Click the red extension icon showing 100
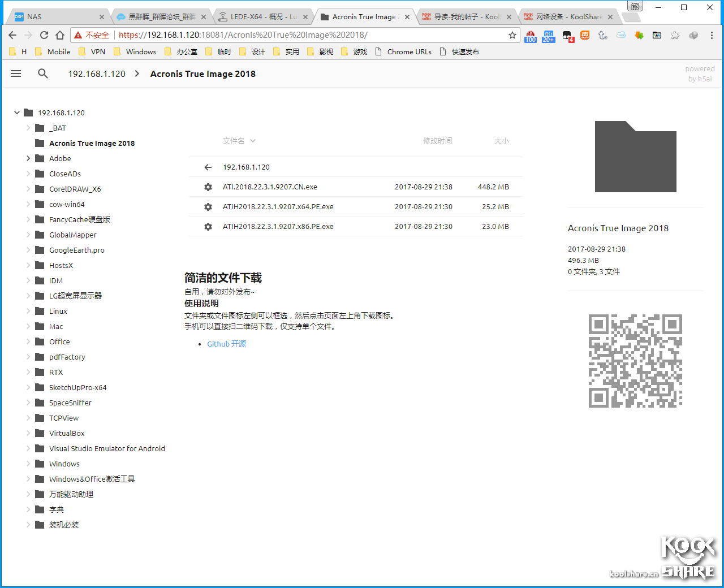This screenshot has width=724, height=588. (x=531, y=36)
